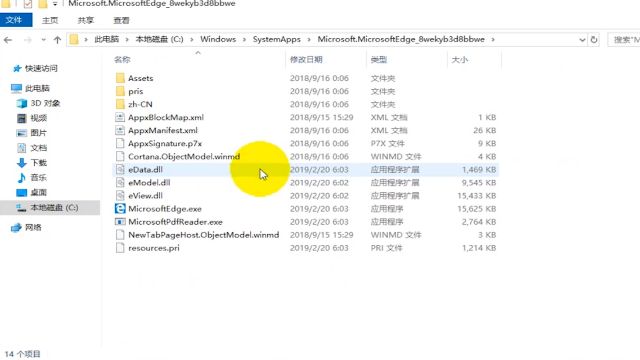Expand the address bar history dropdown
640x360 pixels.
tap(582, 40)
